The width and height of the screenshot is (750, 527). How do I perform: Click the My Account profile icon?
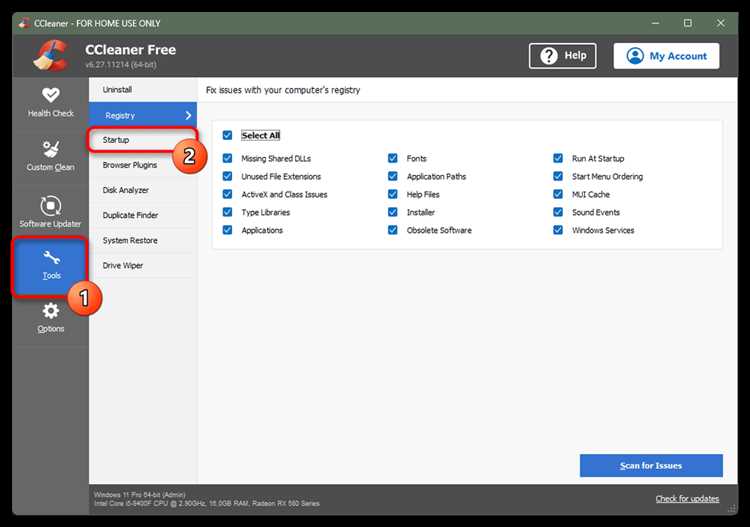pos(635,56)
